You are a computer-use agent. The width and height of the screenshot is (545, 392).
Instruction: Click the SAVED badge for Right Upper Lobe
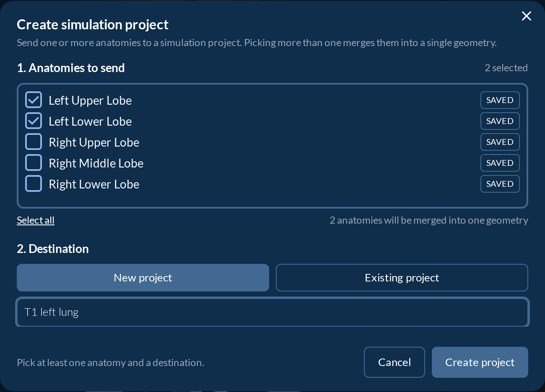pyautogui.click(x=500, y=142)
